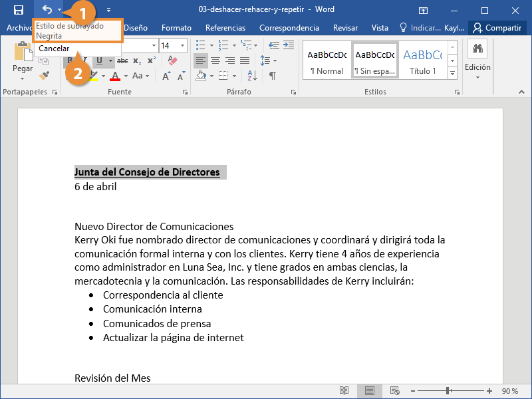Click the zoom slider handle

448,391
